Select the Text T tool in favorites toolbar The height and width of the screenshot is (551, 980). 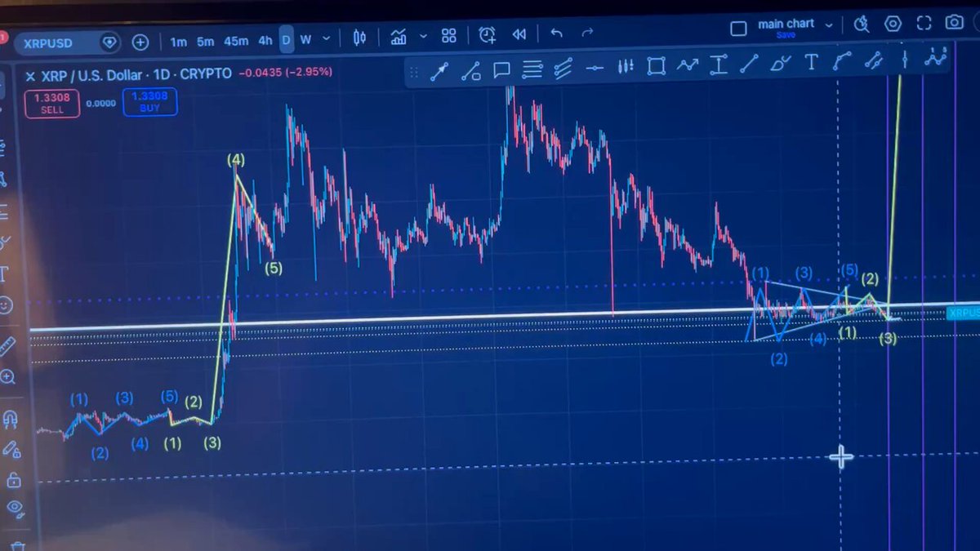tap(811, 62)
